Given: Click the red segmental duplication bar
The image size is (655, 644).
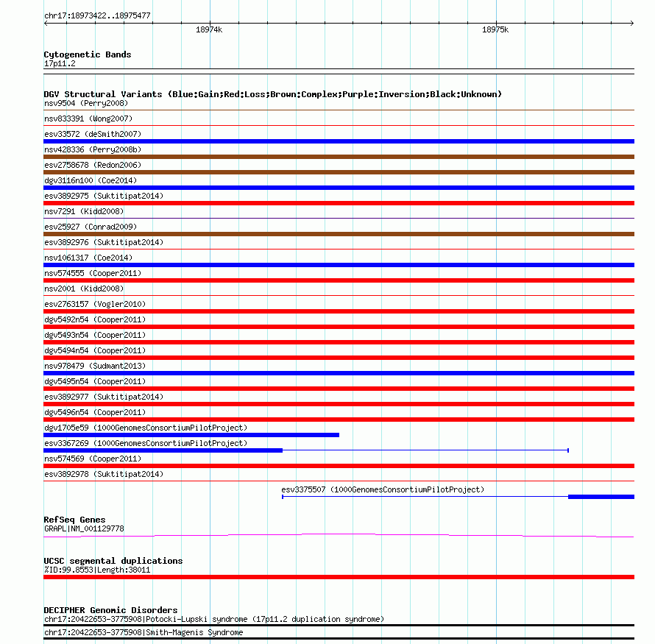Looking at the screenshot, I should 339,577.
